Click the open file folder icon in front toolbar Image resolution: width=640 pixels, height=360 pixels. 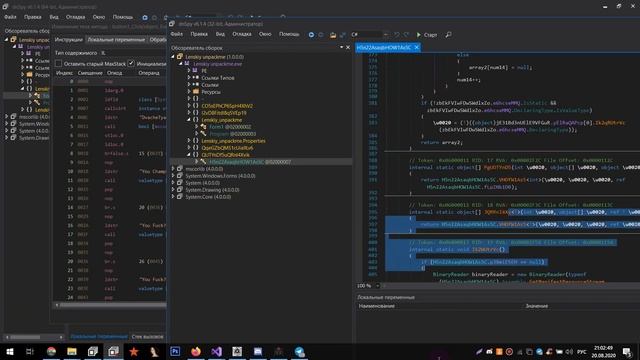click(x=333, y=35)
